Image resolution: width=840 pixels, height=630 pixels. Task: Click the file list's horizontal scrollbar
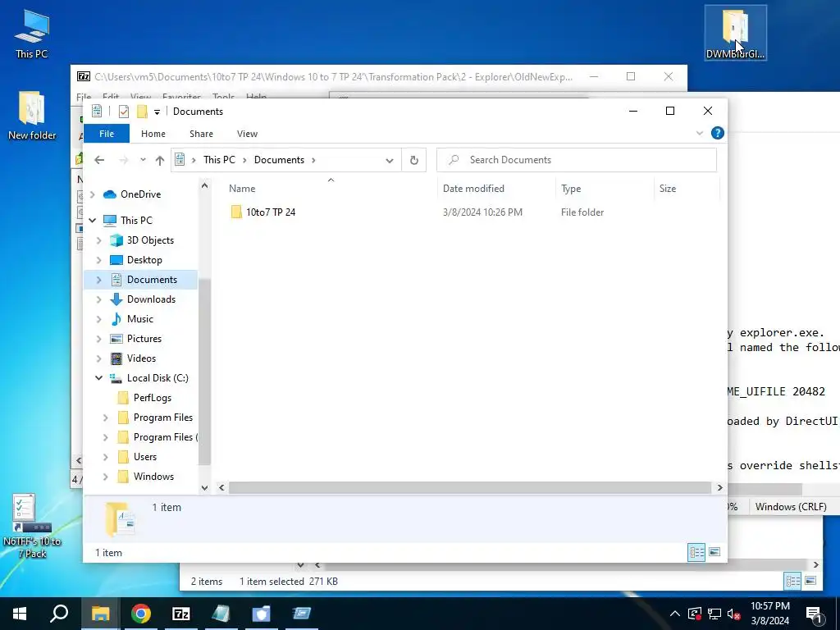[x=469, y=487]
